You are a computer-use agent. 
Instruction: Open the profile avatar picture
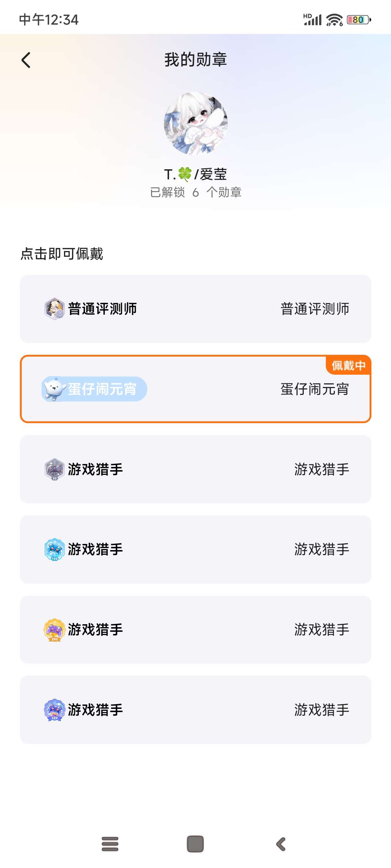[x=196, y=124]
